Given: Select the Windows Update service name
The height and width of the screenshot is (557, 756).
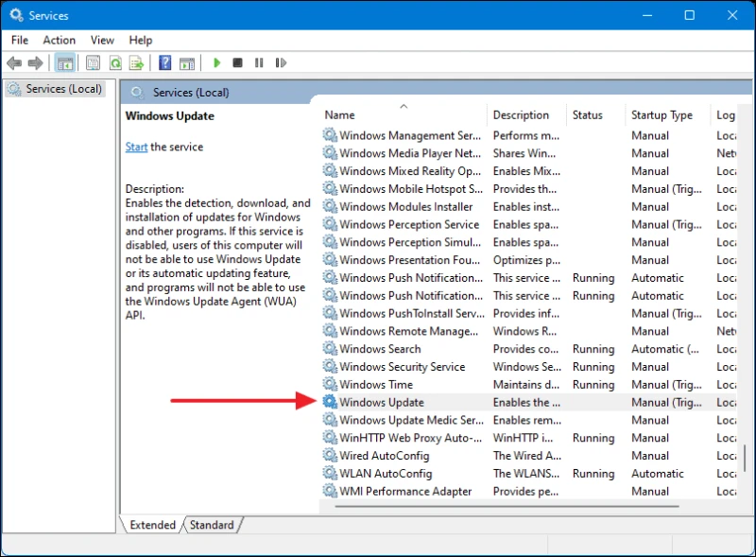Looking at the screenshot, I should tap(382, 402).
